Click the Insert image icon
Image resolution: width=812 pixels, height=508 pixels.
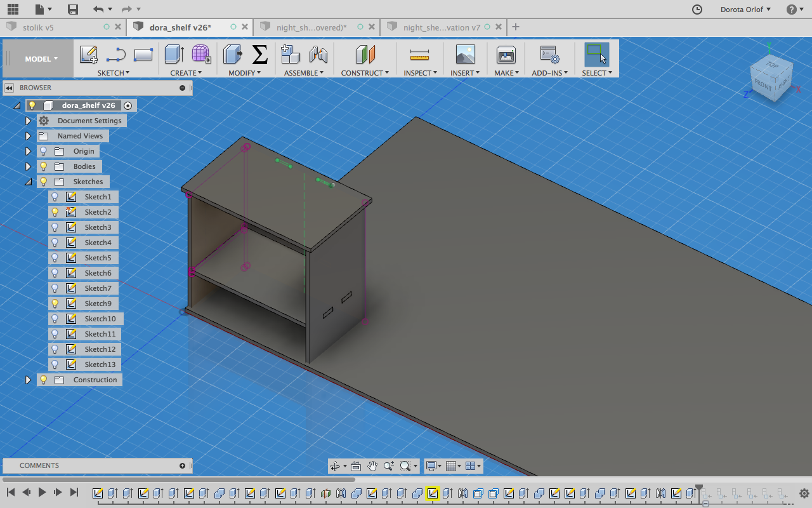coord(466,55)
